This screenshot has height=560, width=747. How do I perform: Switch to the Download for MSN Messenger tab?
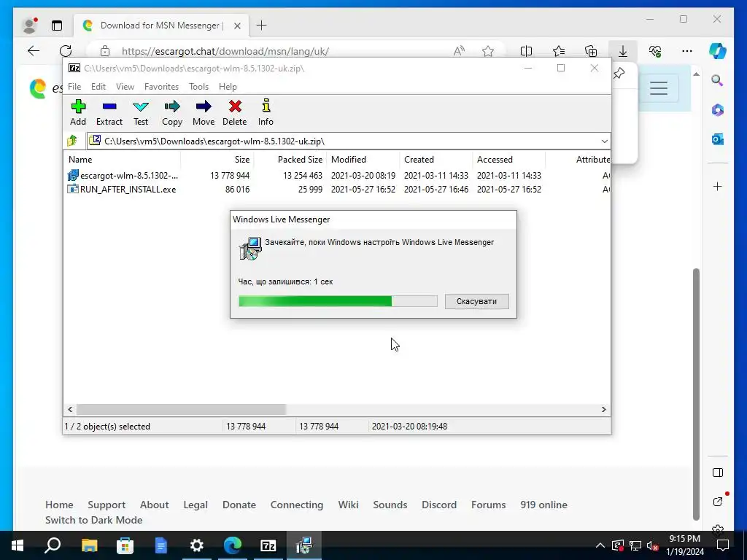click(x=160, y=26)
